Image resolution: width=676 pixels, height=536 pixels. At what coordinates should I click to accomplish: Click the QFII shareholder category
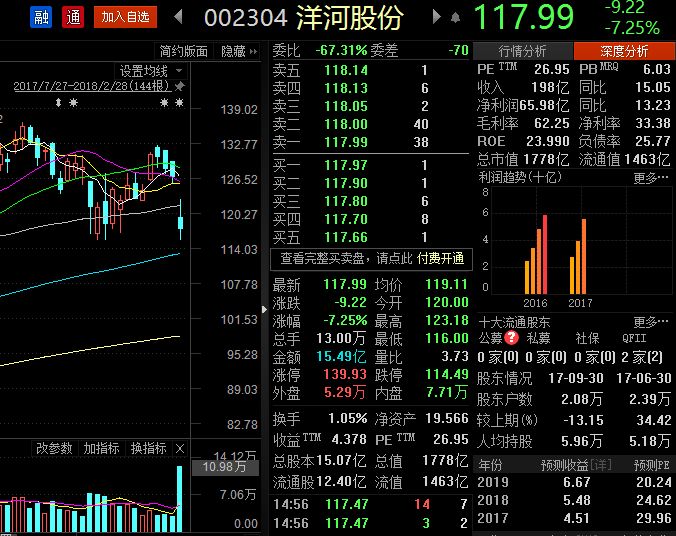tap(634, 338)
